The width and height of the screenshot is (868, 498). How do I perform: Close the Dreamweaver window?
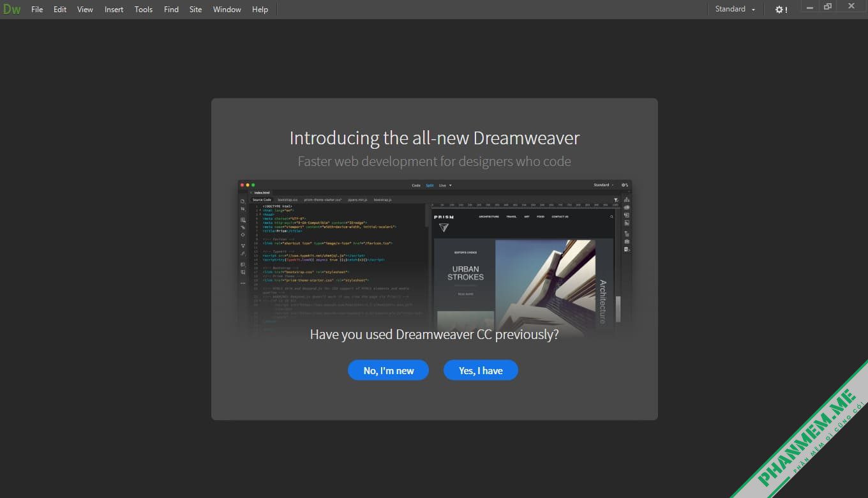pyautogui.click(x=851, y=6)
